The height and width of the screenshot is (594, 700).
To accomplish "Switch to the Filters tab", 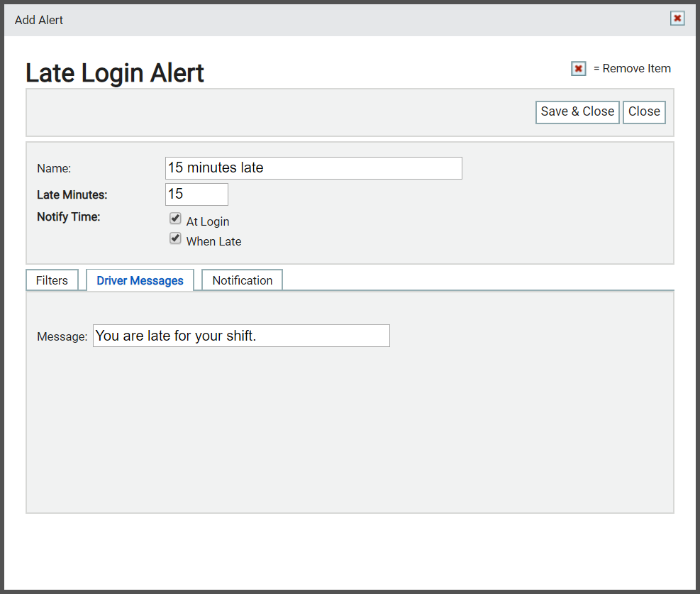I will (52, 280).
